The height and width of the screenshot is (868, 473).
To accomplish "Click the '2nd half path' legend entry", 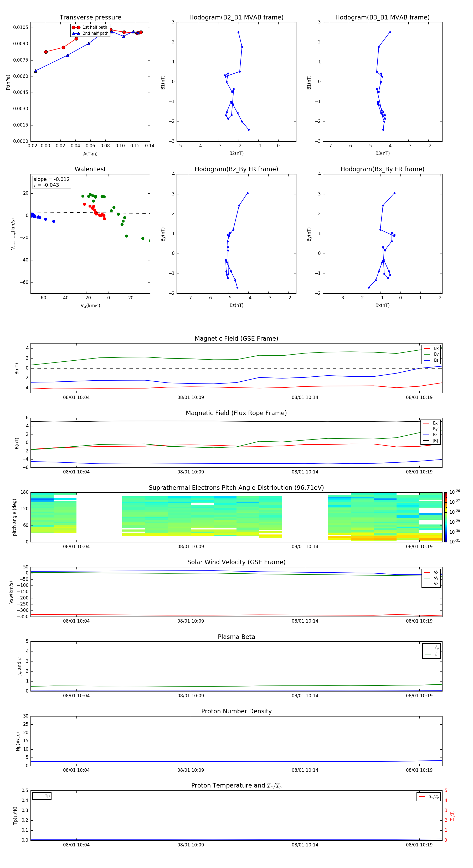I will click(90, 33).
